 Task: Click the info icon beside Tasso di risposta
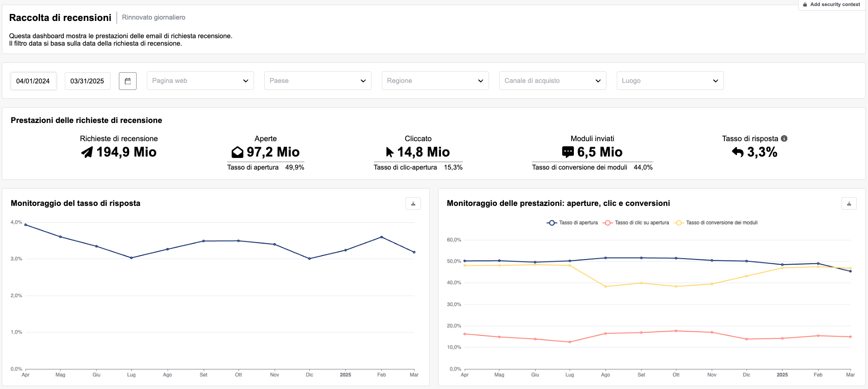pyautogui.click(x=784, y=138)
